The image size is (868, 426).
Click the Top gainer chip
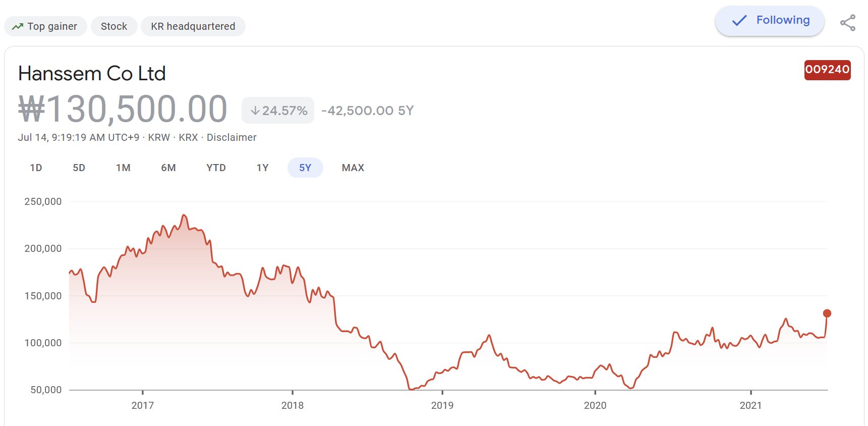point(45,26)
